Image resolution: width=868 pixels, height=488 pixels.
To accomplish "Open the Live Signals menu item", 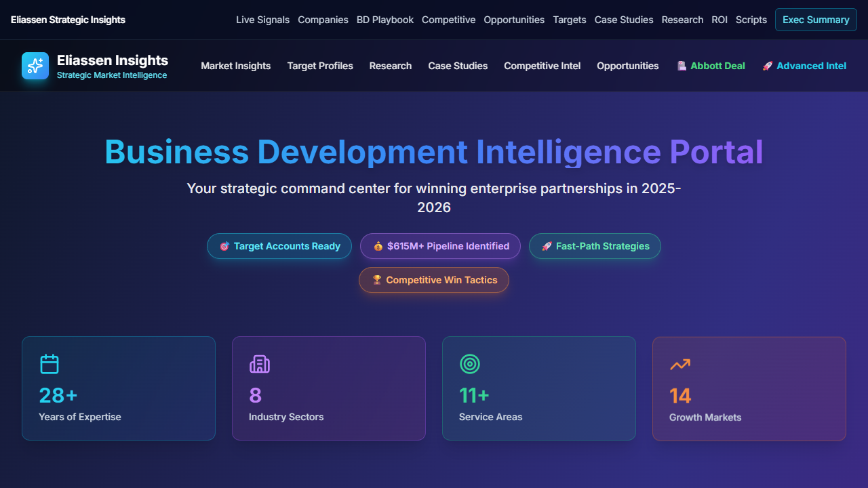I will (x=262, y=20).
